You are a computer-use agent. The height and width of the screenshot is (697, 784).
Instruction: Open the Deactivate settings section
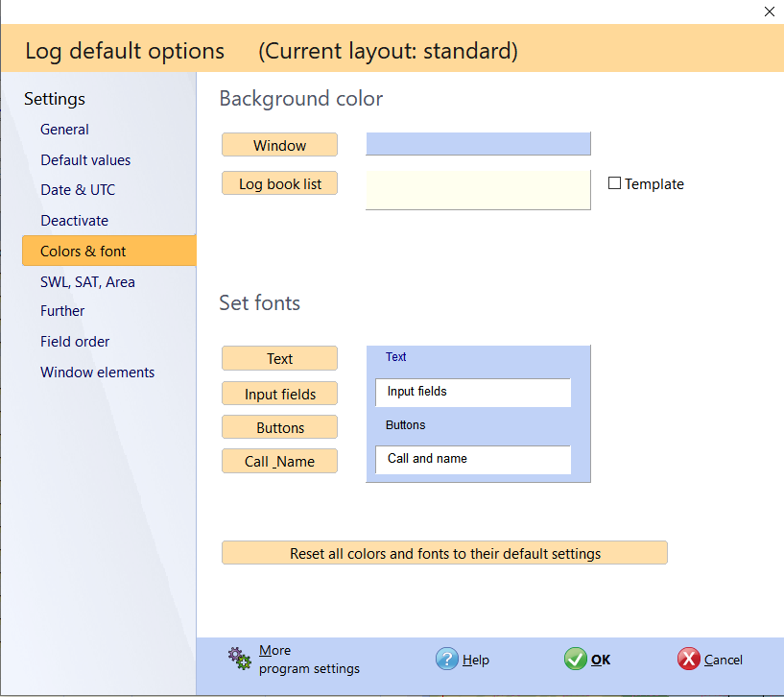point(74,221)
